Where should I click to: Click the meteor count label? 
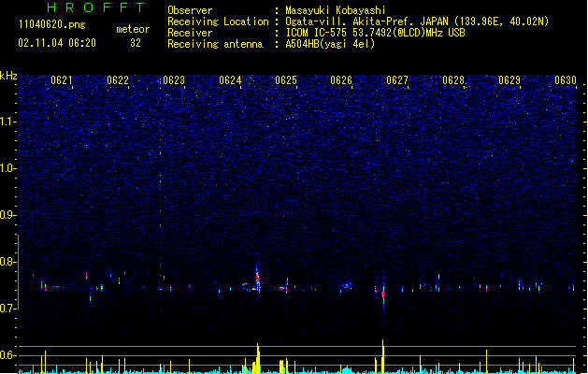coord(133,29)
